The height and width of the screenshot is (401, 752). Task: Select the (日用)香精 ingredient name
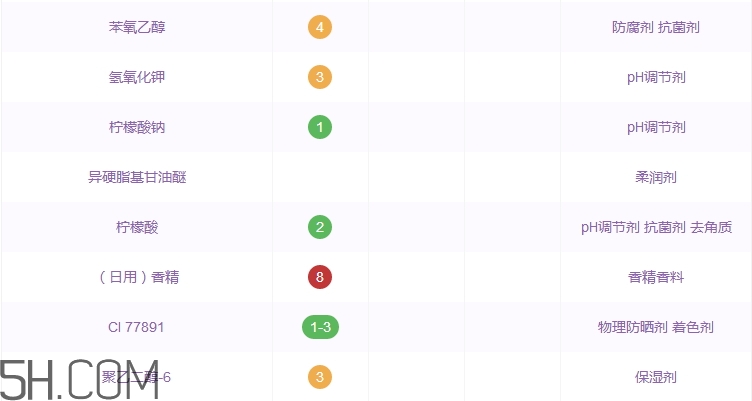click(137, 277)
